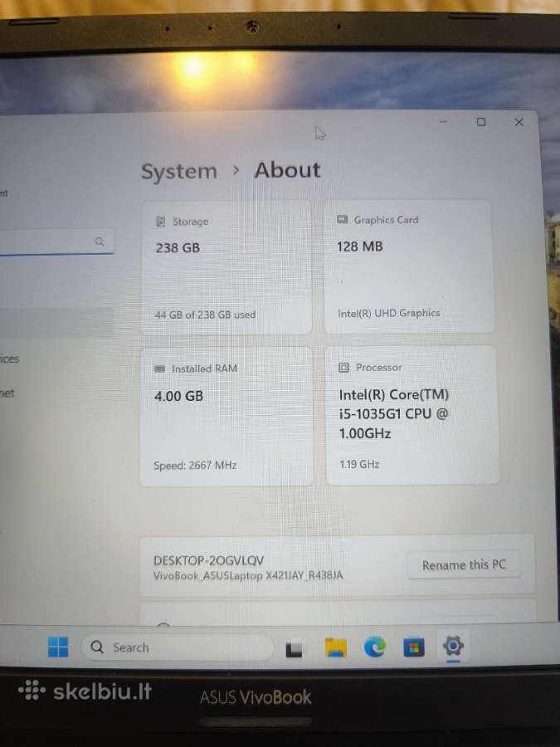Click the Settings sidebar search field
The image size is (560, 747).
pos(57,242)
